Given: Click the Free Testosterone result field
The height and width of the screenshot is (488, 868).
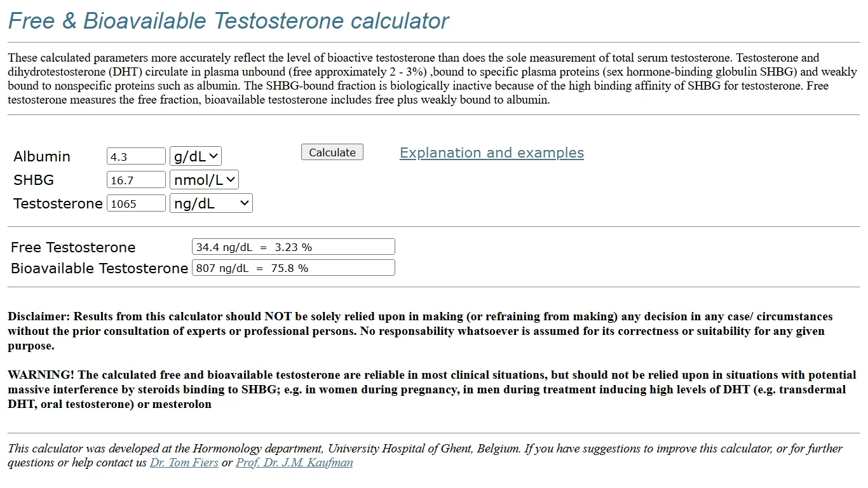Looking at the screenshot, I should [293, 247].
